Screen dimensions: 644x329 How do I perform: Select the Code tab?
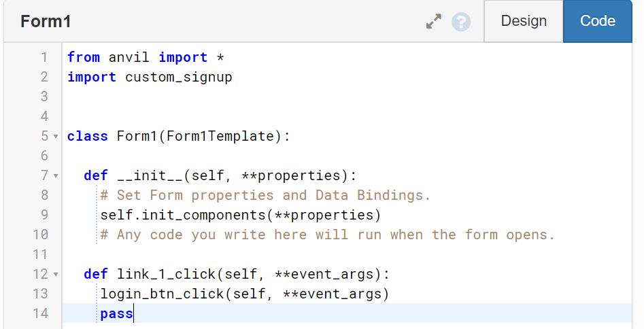(598, 21)
